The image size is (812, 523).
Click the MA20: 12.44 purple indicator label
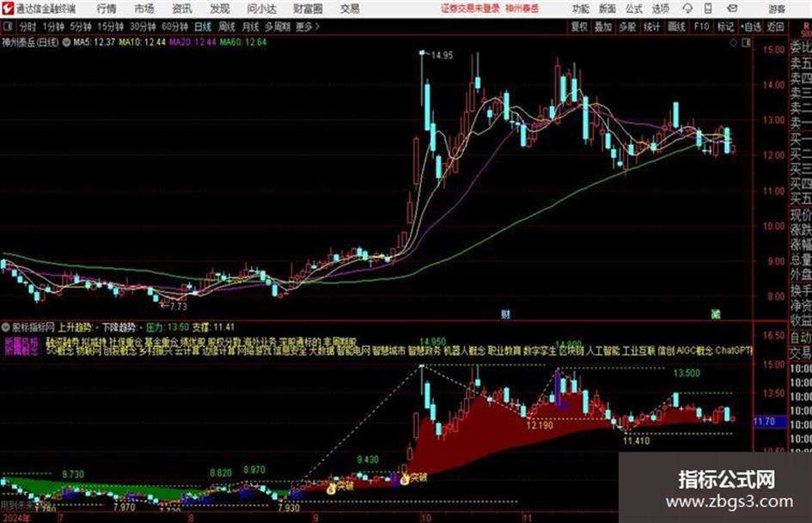pos(192,42)
